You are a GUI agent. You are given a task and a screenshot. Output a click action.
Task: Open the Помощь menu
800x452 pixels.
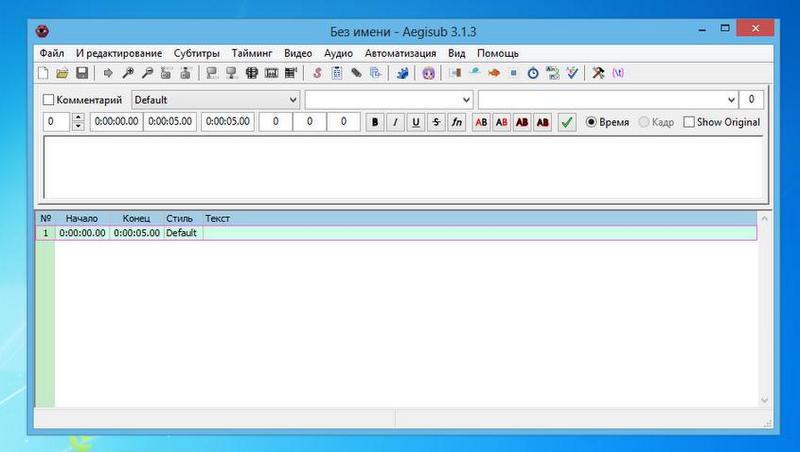(497, 53)
